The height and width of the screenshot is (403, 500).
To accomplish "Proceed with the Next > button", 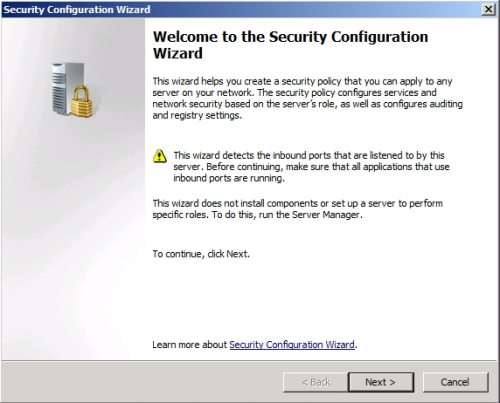I will (381, 382).
